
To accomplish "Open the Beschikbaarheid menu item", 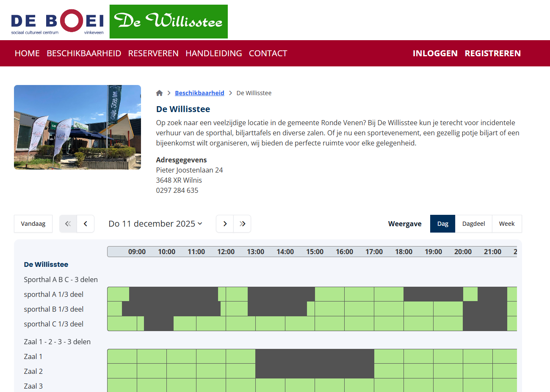I will point(84,53).
